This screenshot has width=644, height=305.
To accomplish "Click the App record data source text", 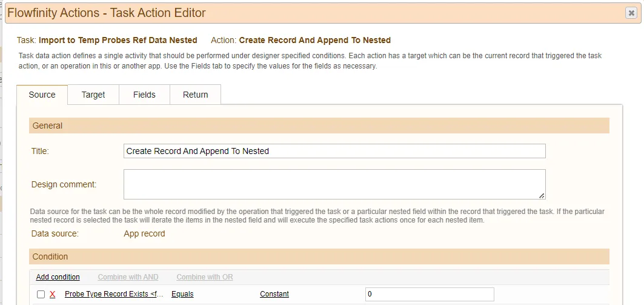I will point(144,233).
